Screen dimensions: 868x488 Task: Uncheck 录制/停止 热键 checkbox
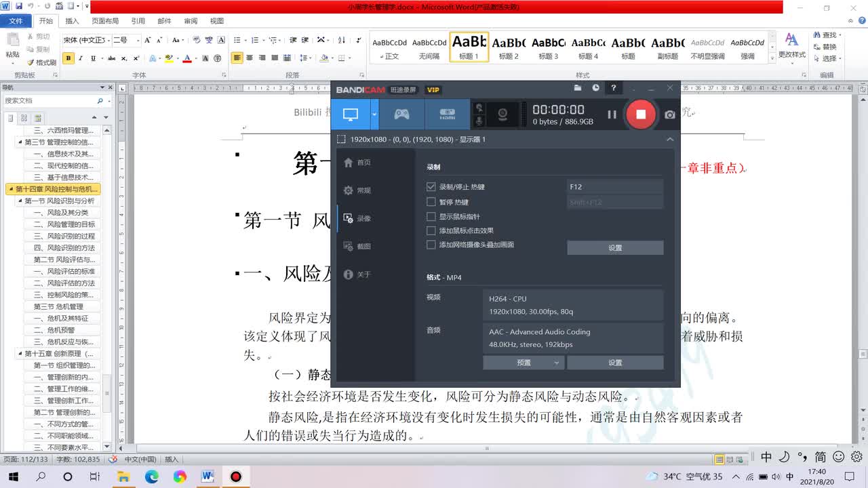[x=431, y=186]
